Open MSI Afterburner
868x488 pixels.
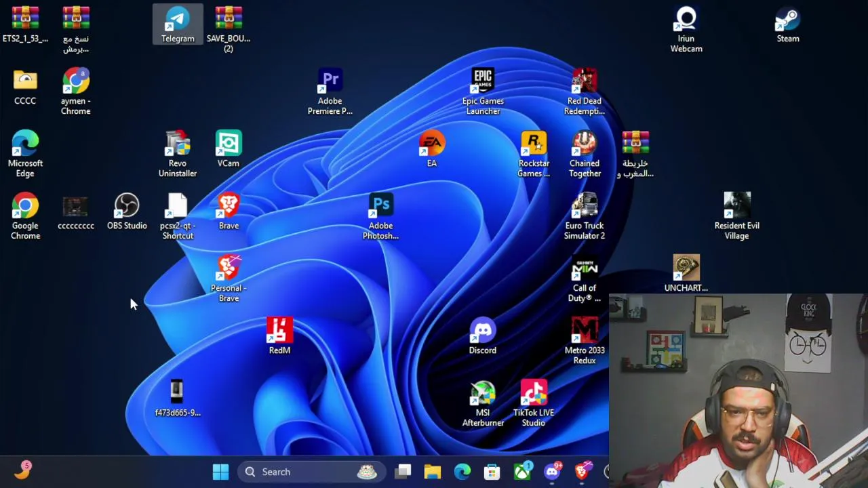[x=483, y=404]
